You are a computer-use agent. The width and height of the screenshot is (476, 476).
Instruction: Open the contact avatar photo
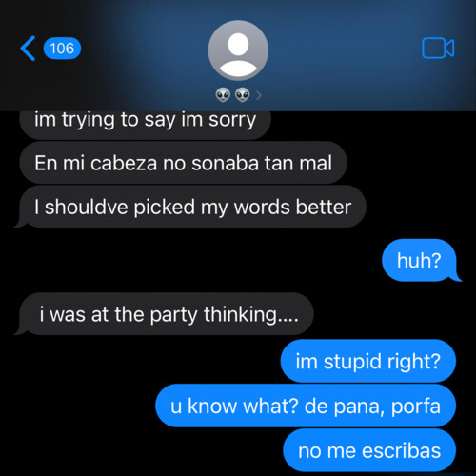[238, 50]
